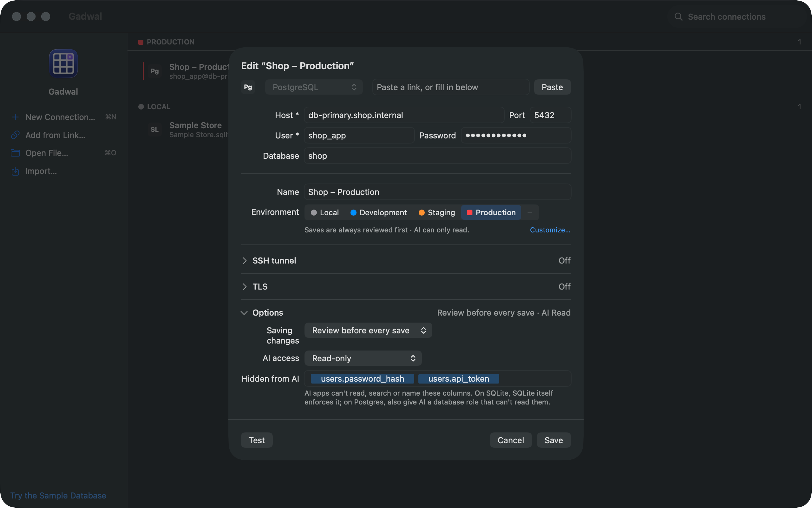Screen dimensions: 812x508
Task: Click the User field with shop_app
Action: [x=359, y=135]
